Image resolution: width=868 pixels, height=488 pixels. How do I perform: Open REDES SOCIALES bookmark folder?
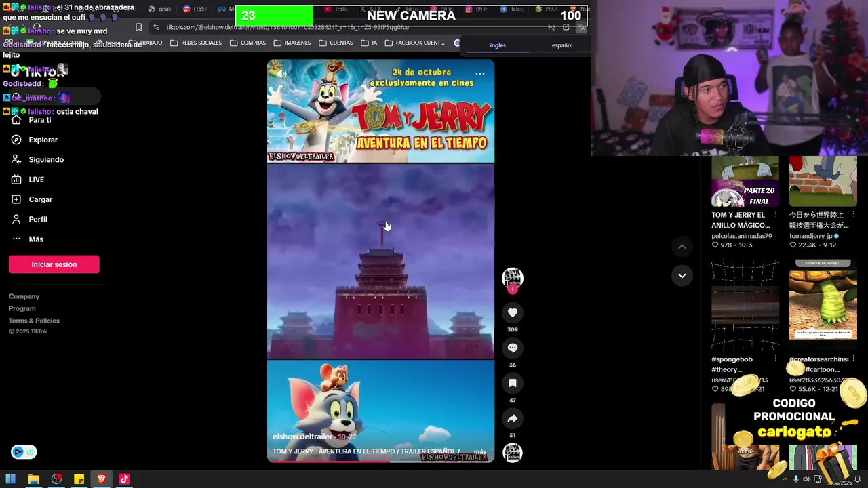196,43
